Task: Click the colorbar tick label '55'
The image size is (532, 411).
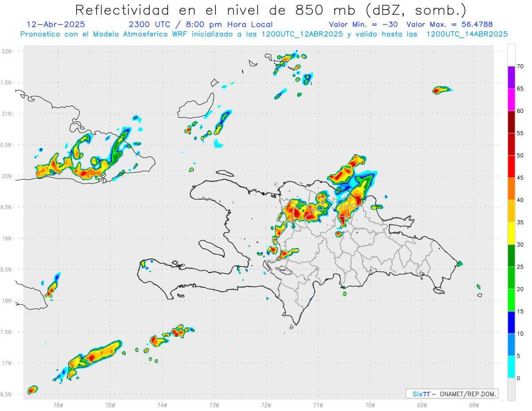Action: tap(520, 133)
